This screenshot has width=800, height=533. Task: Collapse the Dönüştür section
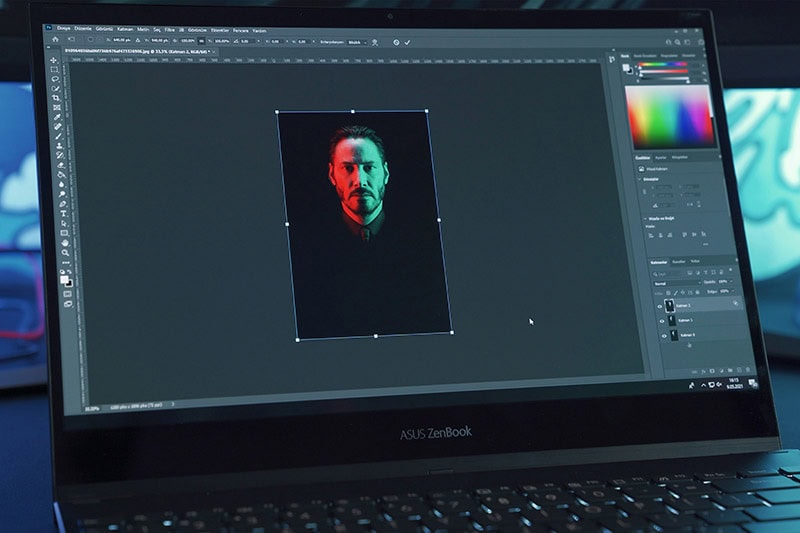tap(639, 179)
